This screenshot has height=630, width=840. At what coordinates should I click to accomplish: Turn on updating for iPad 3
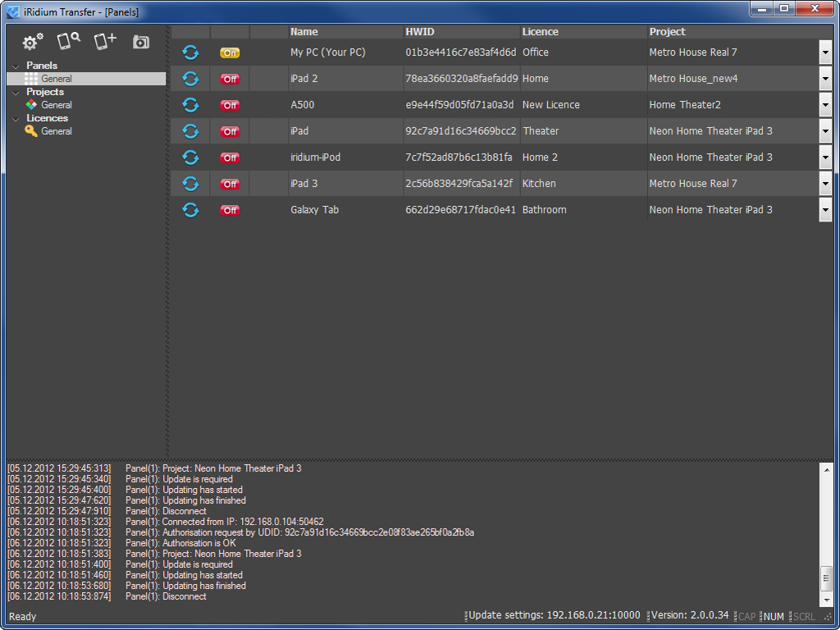230,184
